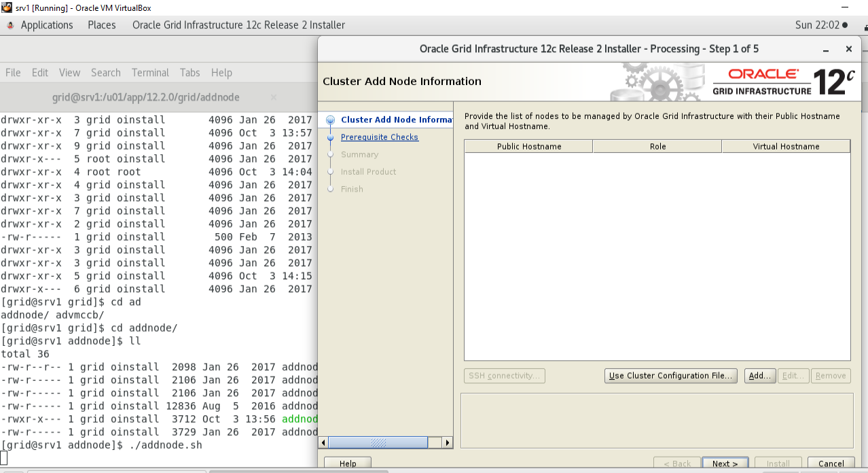Click the Sun 22:02 clock in panel
Viewport: 868px width, 473px height.
coord(817,25)
